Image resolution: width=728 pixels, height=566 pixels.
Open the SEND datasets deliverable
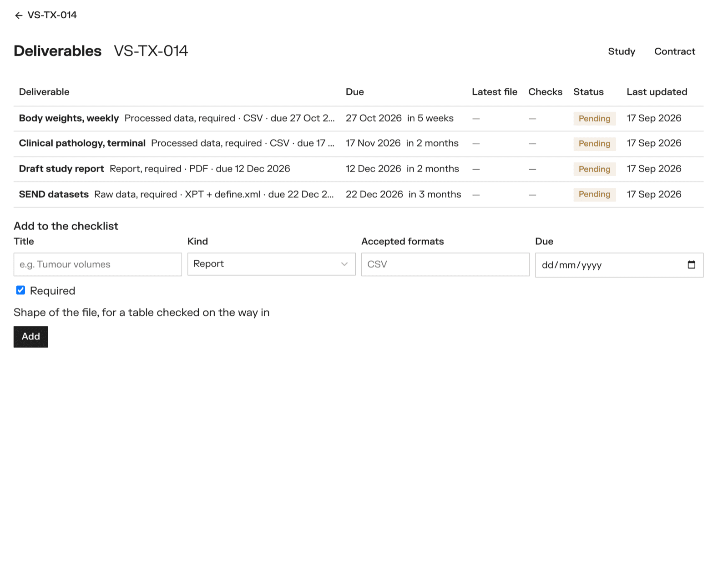tap(54, 194)
